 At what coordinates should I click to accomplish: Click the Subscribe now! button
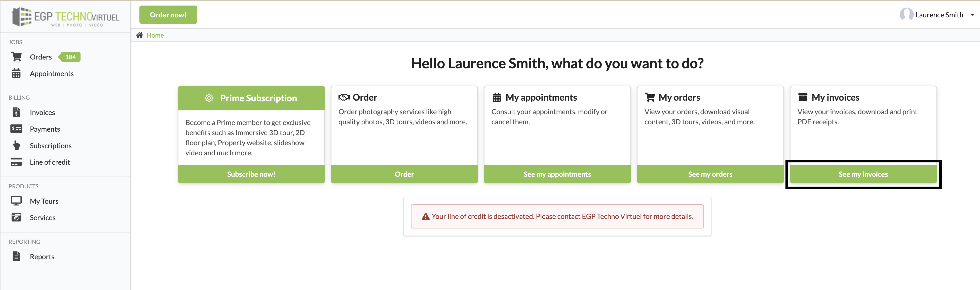pos(251,174)
